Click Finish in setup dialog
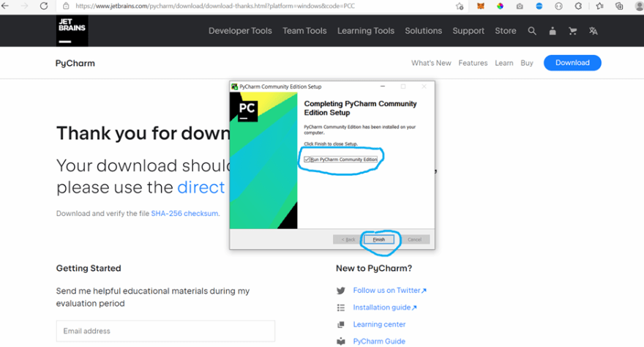Viewport: 644px width, 347px height. coord(379,239)
